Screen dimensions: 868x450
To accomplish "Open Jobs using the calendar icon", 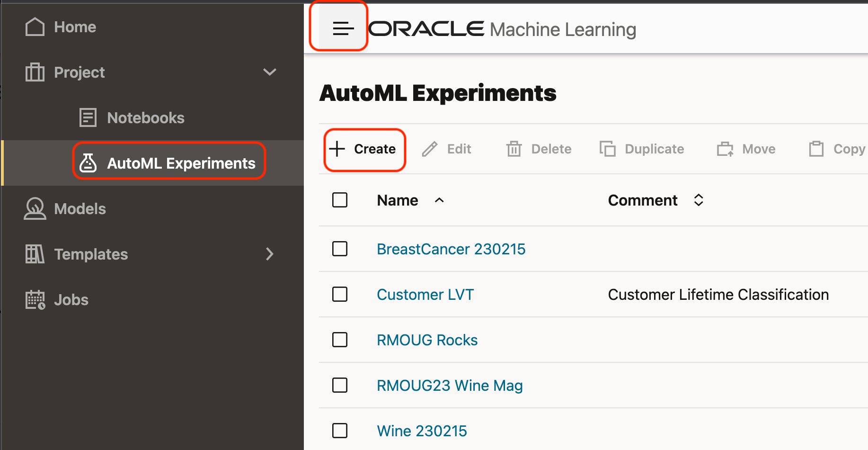I will (34, 299).
